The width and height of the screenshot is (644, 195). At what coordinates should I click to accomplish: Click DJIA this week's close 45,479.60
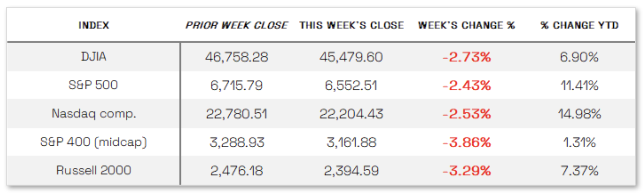pos(351,57)
